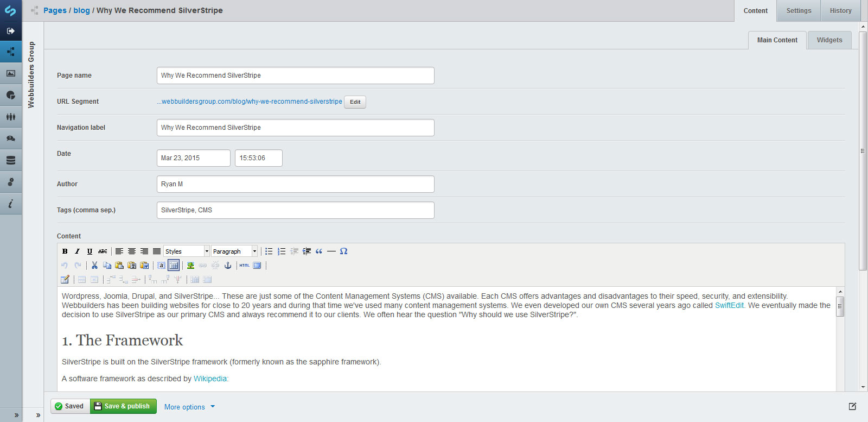The height and width of the screenshot is (422, 868).
Task: Apply bold formatting in editor toolbar
Action: 65,251
